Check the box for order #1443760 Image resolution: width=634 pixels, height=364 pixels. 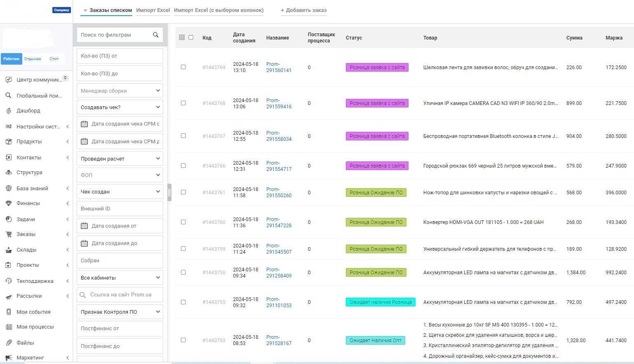pos(183,222)
